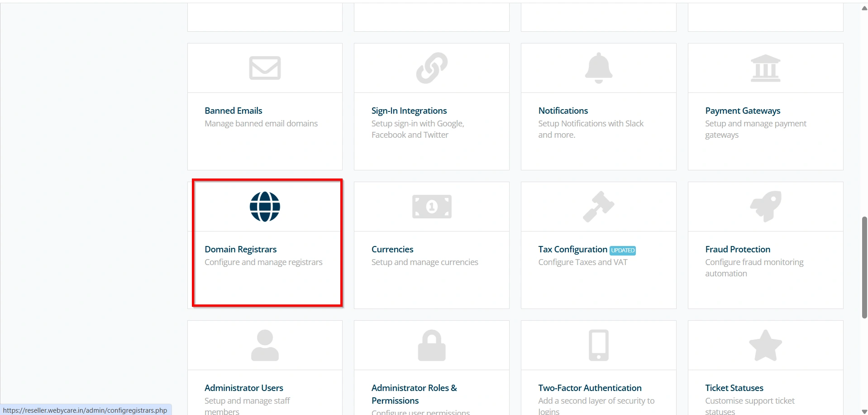
Task: Click 'Configure Taxes and VAT' text
Action: pyautogui.click(x=583, y=262)
